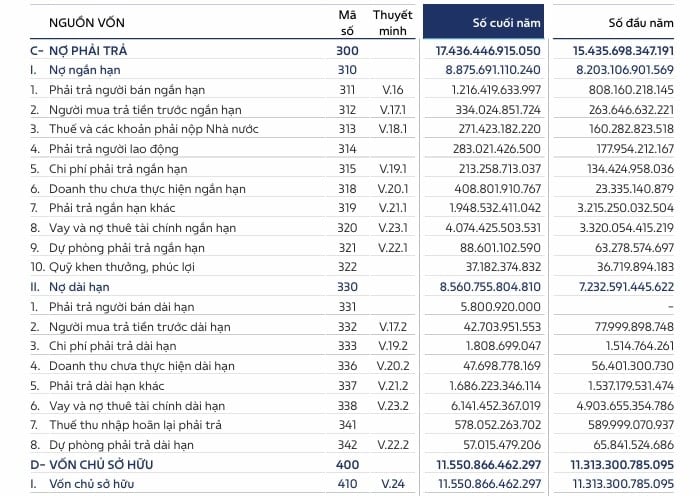Open note reference V.16

392,90
